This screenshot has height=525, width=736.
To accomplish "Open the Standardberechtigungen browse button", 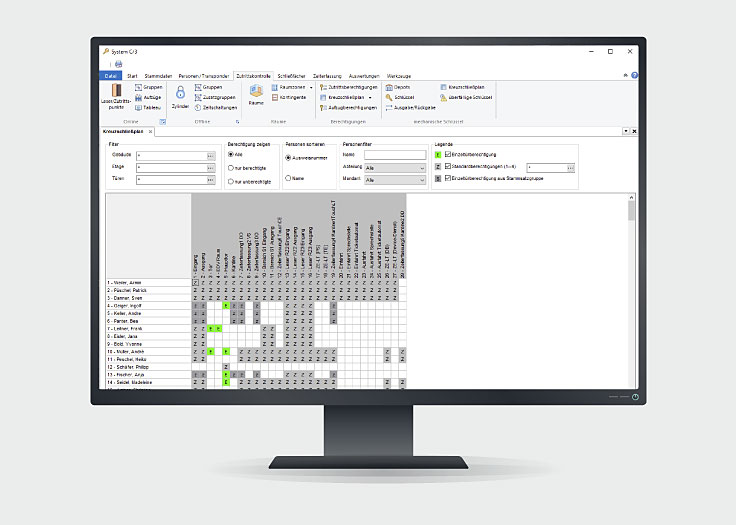I will coord(570,168).
